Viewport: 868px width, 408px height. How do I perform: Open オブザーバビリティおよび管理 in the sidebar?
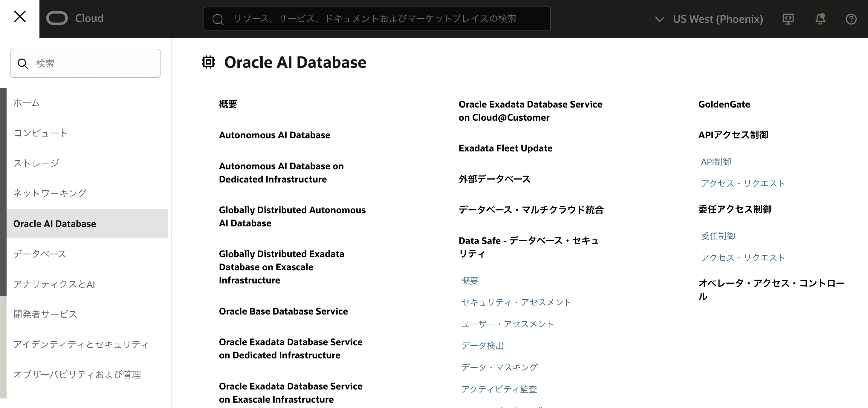(77, 374)
